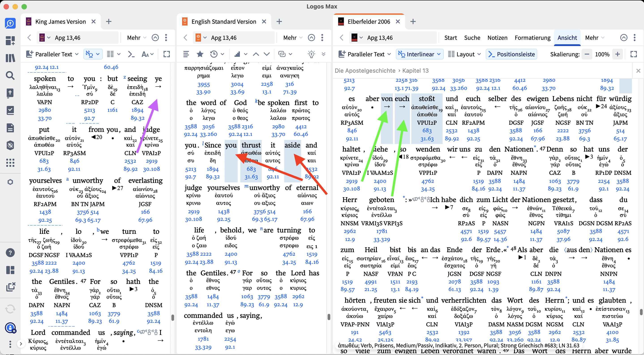Open columns layout dropdown in King James panel

(114, 54)
